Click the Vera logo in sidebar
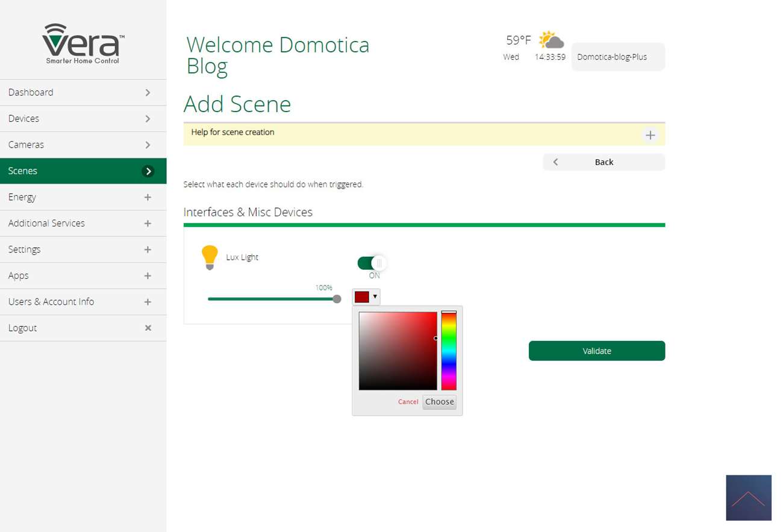The image size is (783, 532). [x=83, y=43]
